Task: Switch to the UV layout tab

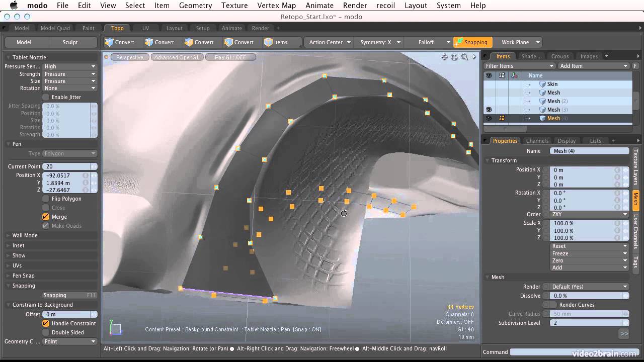Action: point(145,28)
